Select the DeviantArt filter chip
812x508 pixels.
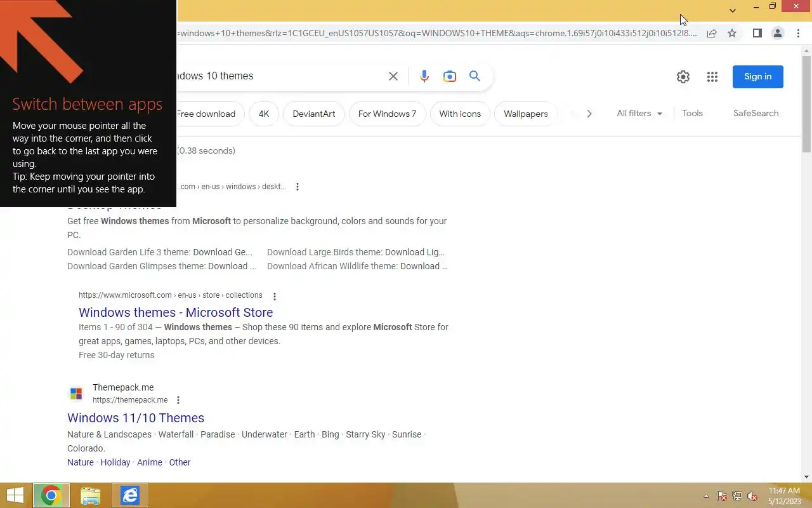pos(314,114)
